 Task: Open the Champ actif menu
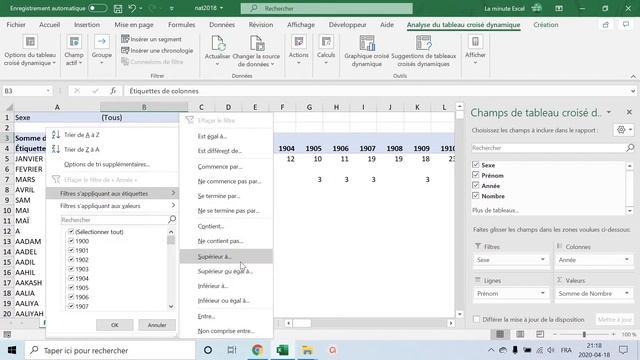click(x=74, y=51)
